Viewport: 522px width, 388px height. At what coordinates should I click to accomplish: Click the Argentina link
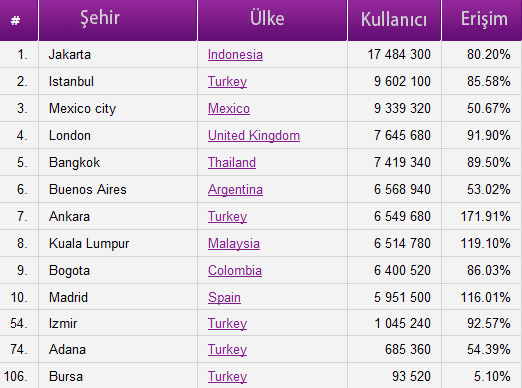235,190
